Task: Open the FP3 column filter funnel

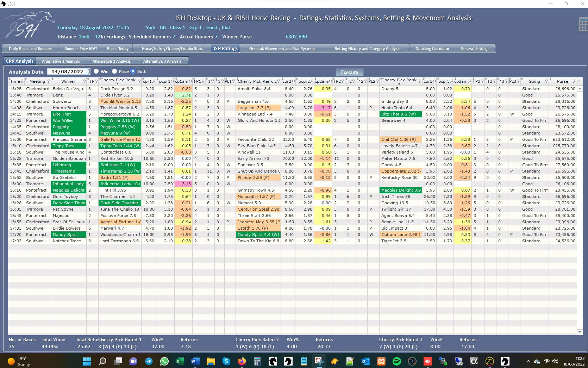Action: coord(482,81)
